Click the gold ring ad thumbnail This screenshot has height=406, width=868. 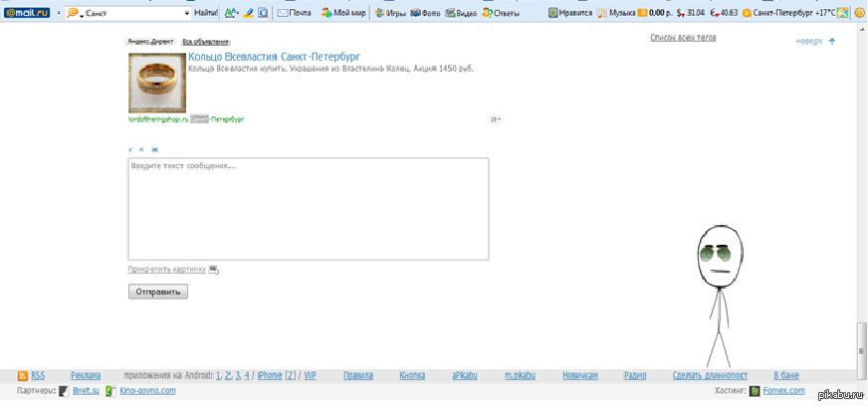click(x=157, y=83)
